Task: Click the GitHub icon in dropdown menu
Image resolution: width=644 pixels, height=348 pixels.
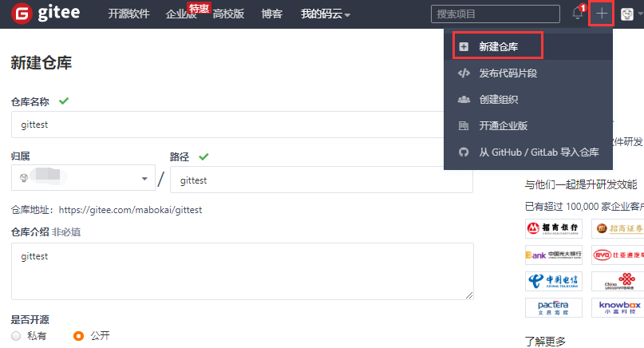Action: click(x=464, y=152)
